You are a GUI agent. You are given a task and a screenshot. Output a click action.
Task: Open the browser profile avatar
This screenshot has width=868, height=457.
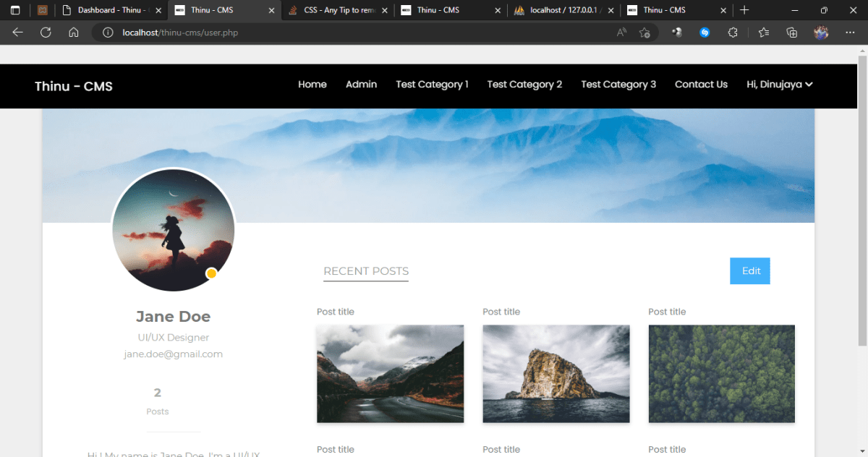(821, 33)
